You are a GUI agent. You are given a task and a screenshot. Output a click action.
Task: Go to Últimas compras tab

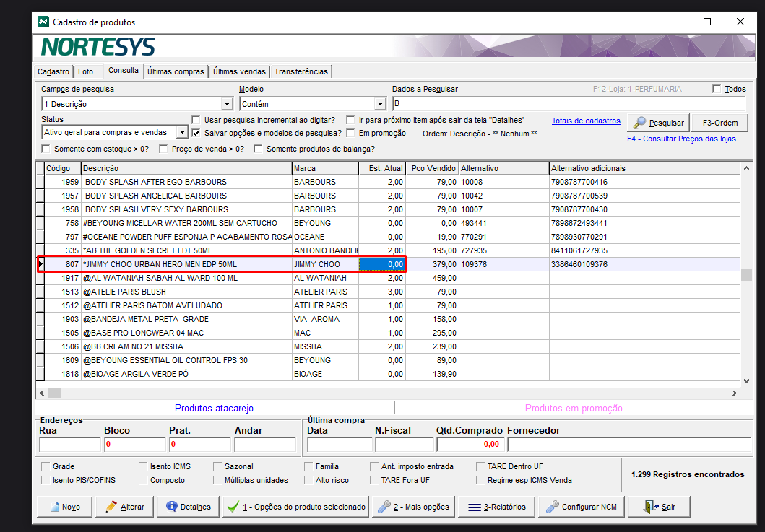[176, 71]
